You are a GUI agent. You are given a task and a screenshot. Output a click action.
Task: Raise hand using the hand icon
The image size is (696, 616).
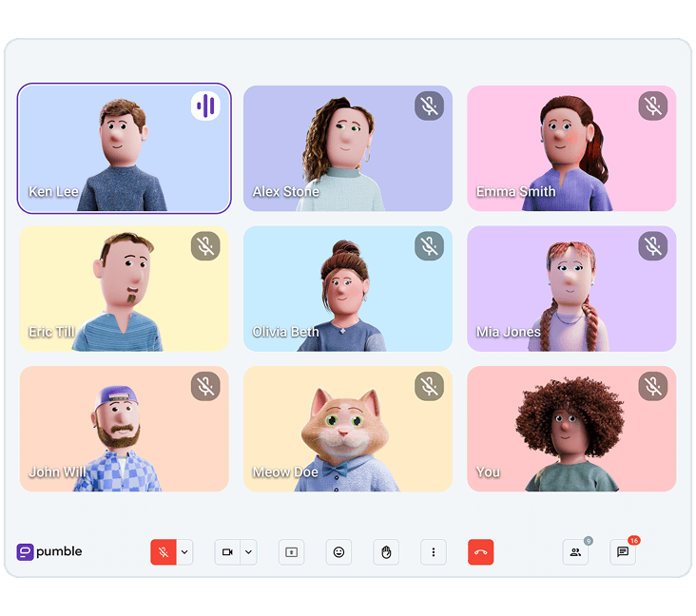pyautogui.click(x=386, y=552)
